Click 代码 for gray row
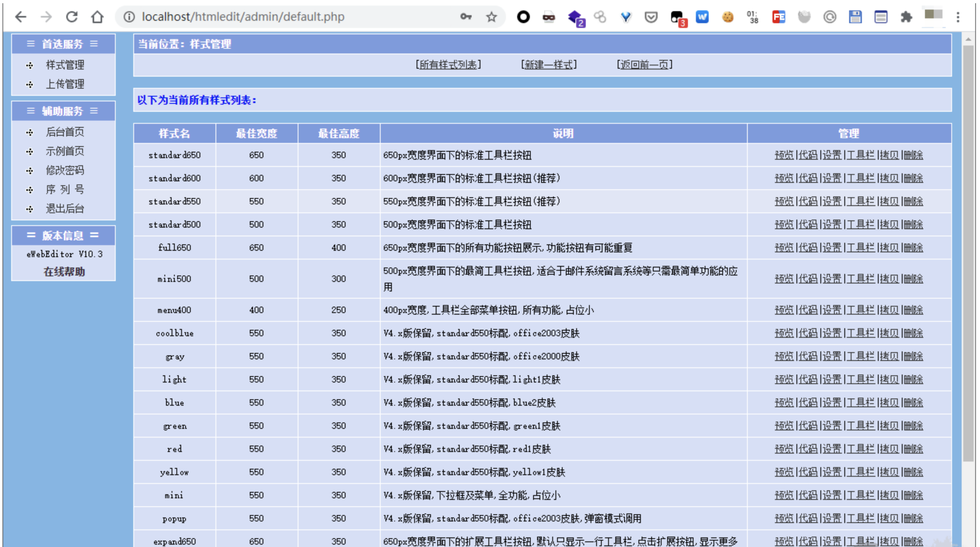Viewport: 980px width, 547px height. (x=808, y=356)
